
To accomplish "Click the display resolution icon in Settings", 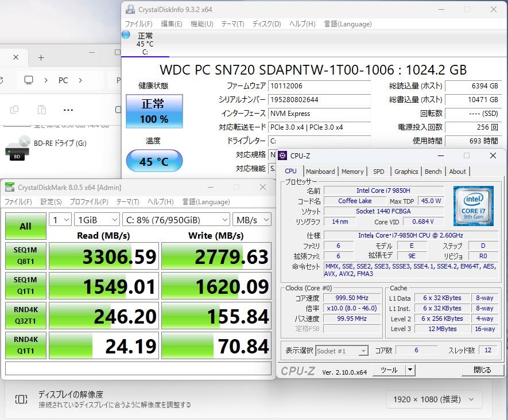I will pyautogui.click(x=21, y=399).
